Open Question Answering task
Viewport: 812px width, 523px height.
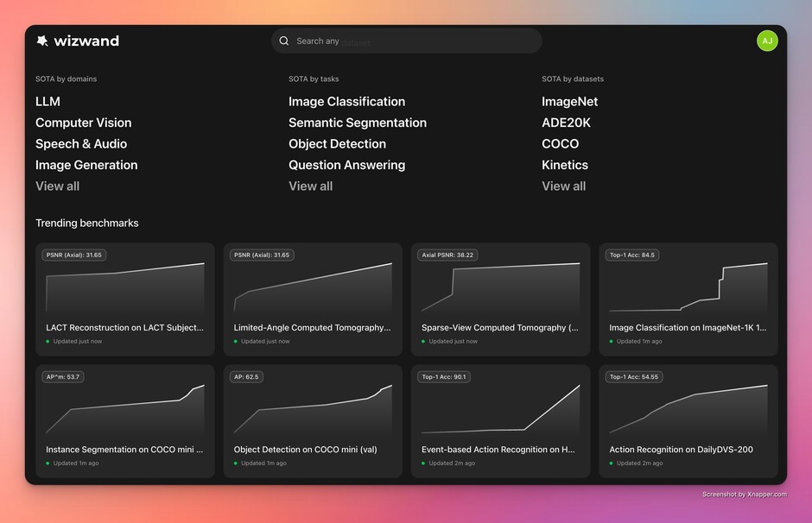click(347, 165)
